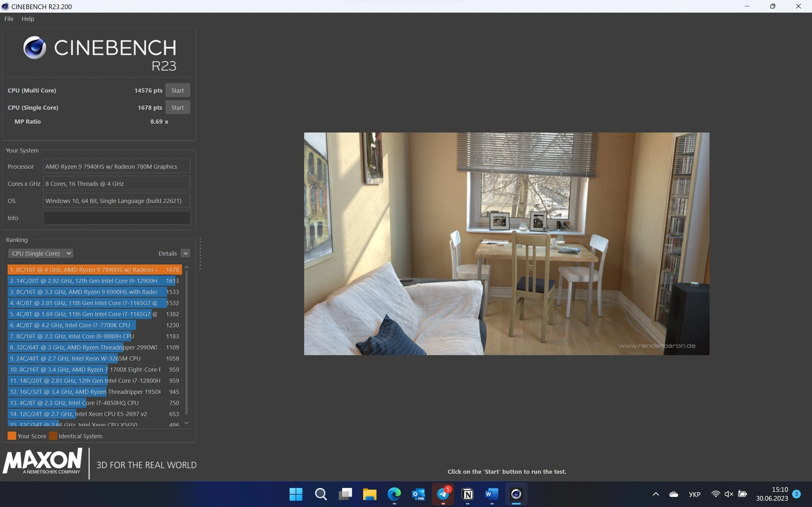Open the OneDrive cloud tray icon
The height and width of the screenshot is (507, 812).
coord(674,494)
